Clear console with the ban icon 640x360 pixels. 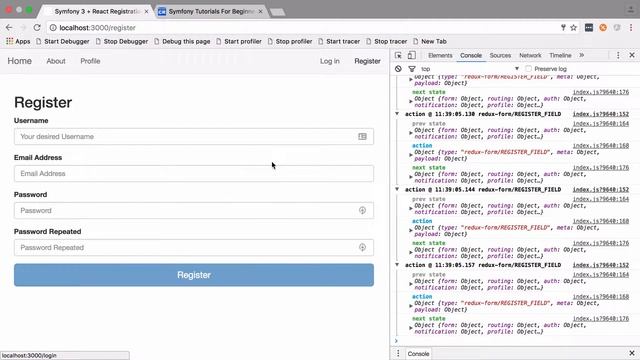pyautogui.click(x=398, y=69)
